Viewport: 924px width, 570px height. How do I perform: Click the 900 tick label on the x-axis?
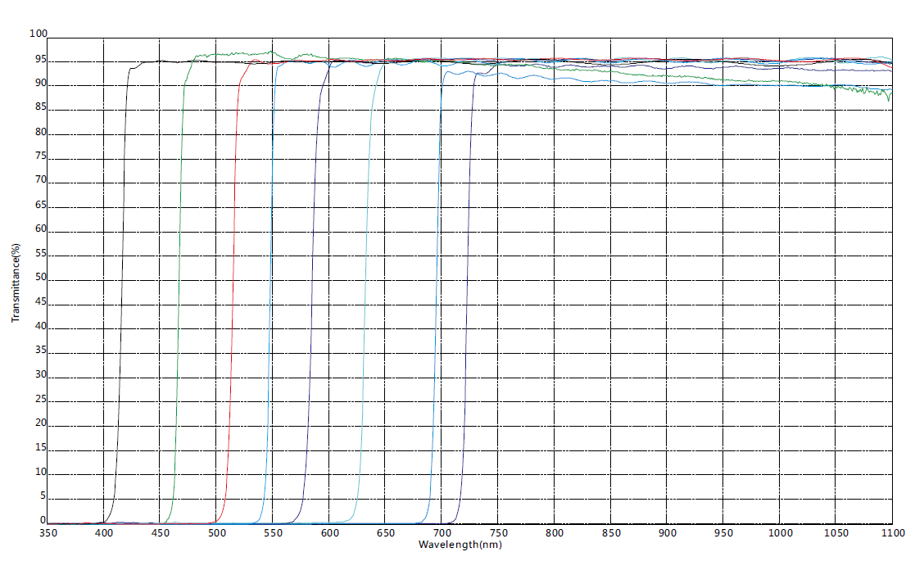tap(667, 533)
